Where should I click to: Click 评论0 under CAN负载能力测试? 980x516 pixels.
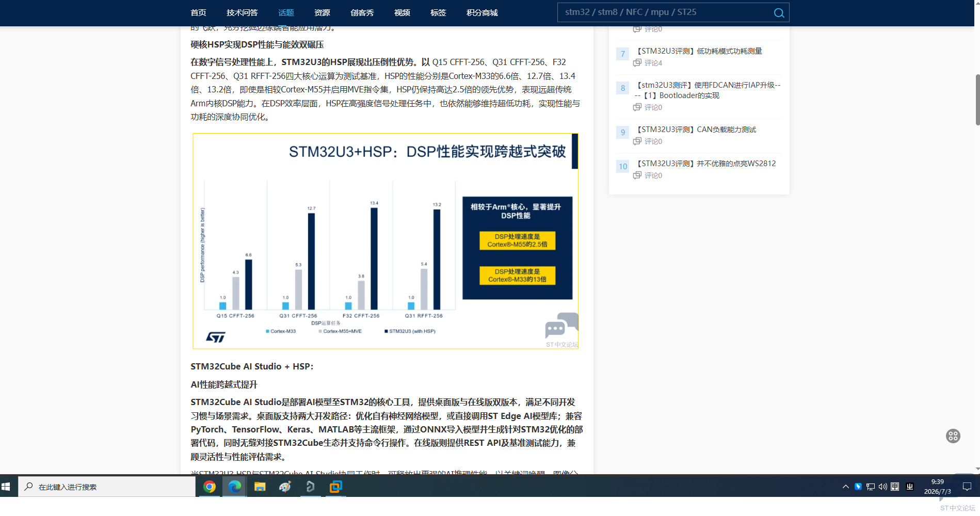point(653,141)
